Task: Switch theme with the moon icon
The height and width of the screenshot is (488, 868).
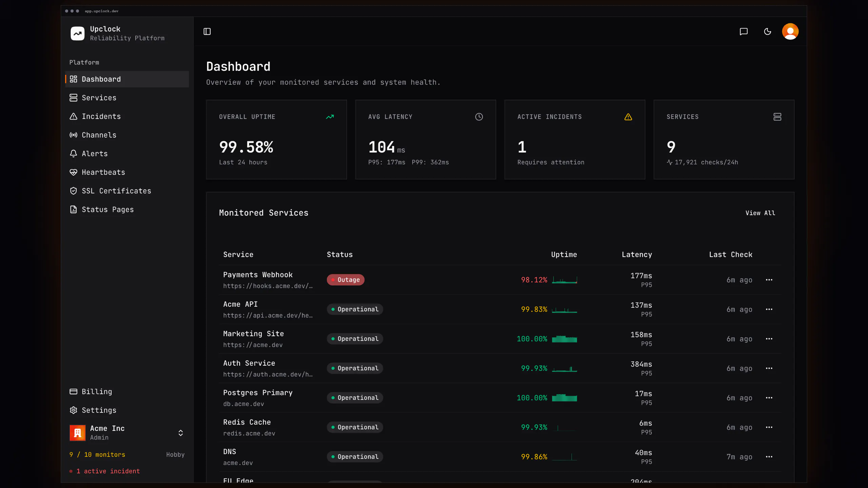Action: tap(767, 32)
